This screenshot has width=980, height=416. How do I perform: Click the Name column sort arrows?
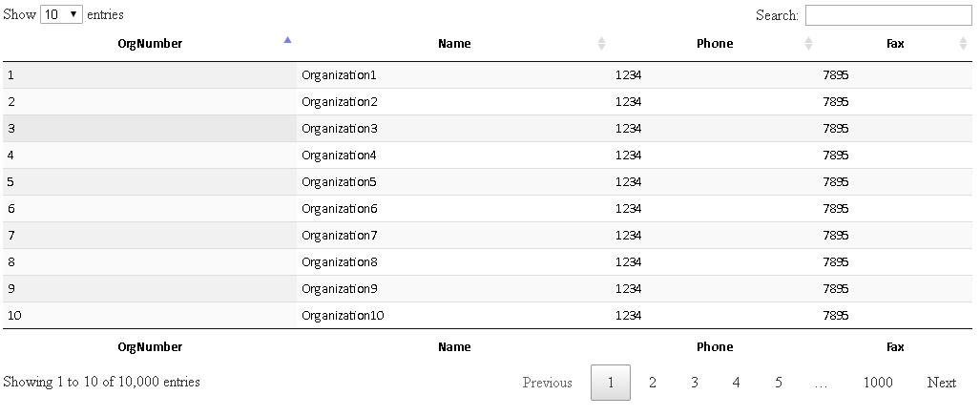pos(601,43)
